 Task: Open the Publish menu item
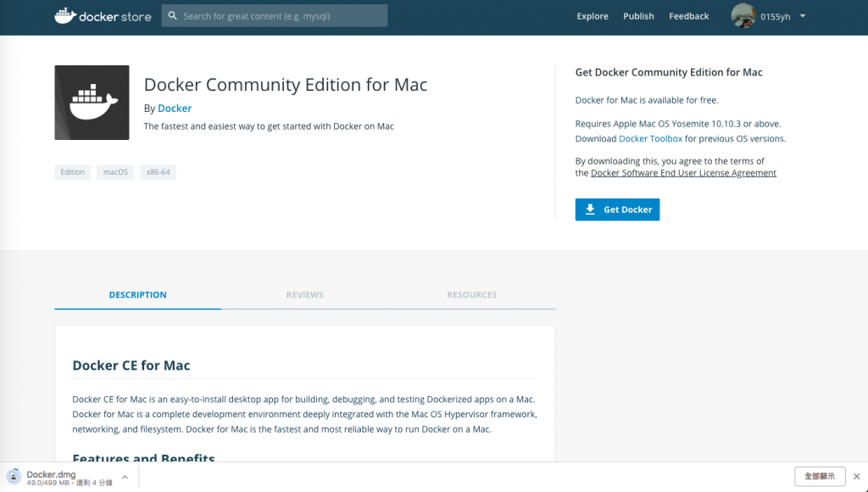click(x=638, y=16)
